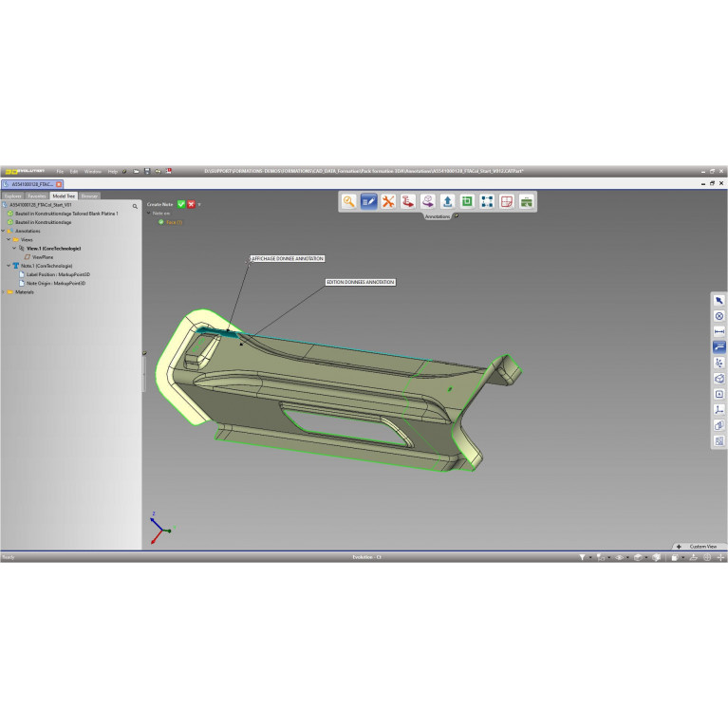The width and height of the screenshot is (728, 728).
Task: Click the Annotations toolbar tab label
Action: point(438,216)
